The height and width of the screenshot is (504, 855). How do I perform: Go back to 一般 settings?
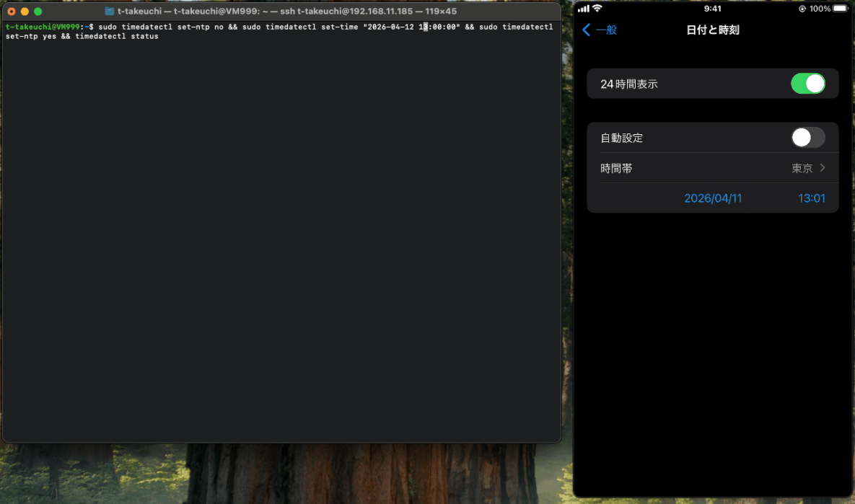point(605,30)
